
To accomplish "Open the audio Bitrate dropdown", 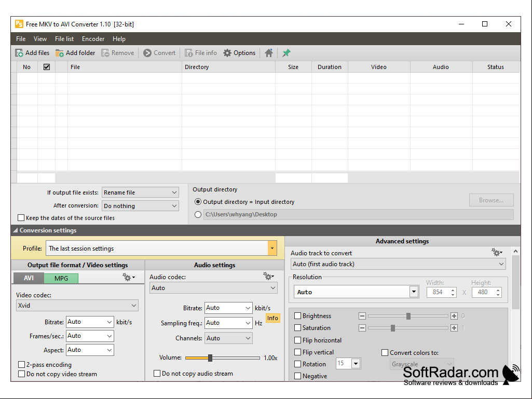I will click(228, 308).
